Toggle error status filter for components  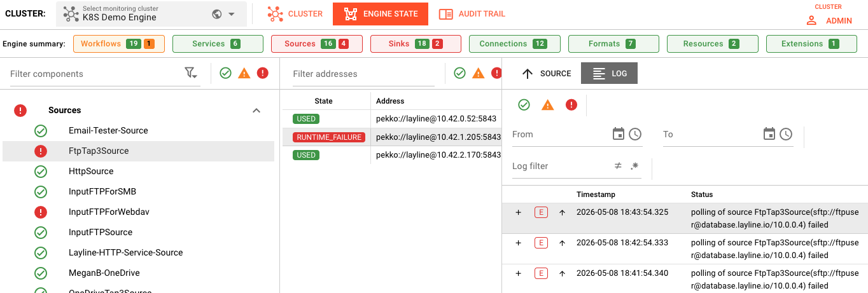(x=262, y=73)
